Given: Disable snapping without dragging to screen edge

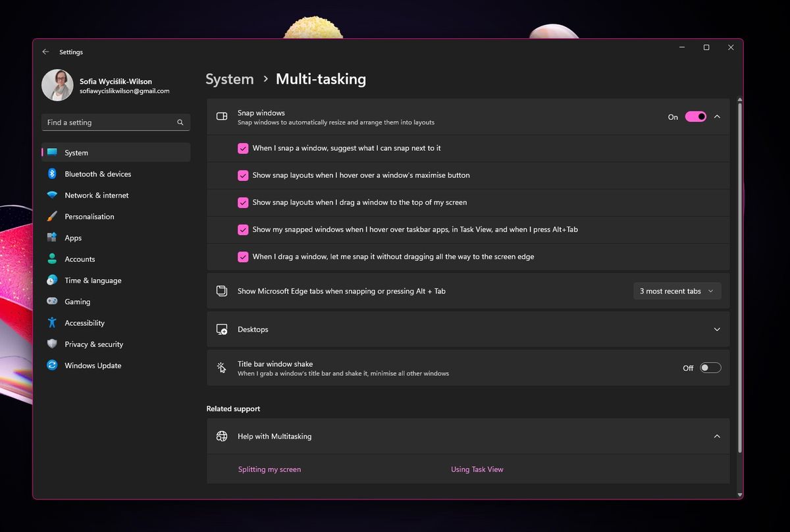Looking at the screenshot, I should pyautogui.click(x=243, y=257).
